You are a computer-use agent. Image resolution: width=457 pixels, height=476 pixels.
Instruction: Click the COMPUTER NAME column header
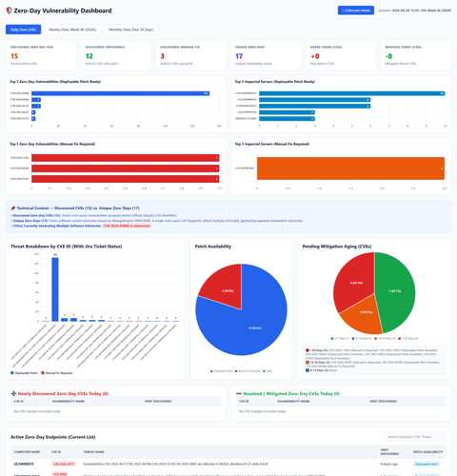tap(27, 452)
